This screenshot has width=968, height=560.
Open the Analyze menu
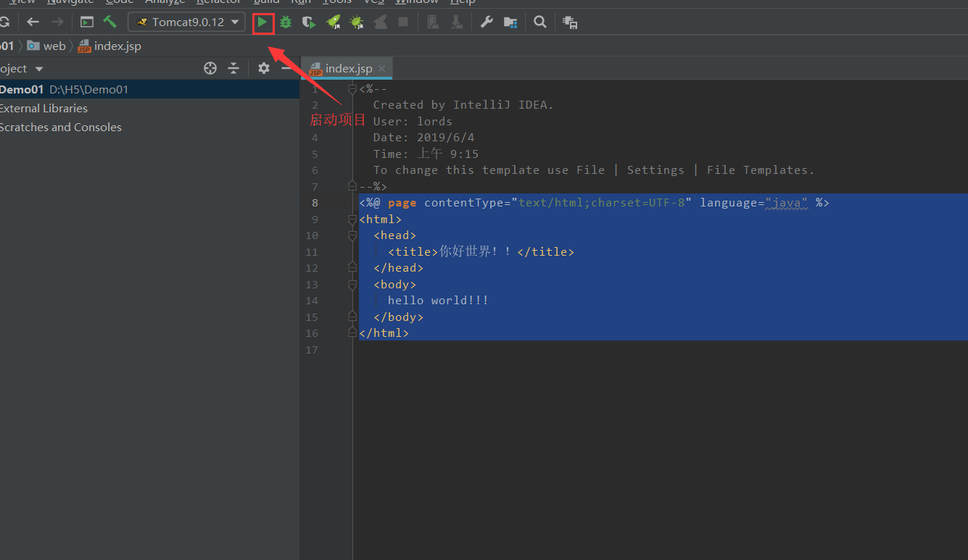[x=165, y=2]
